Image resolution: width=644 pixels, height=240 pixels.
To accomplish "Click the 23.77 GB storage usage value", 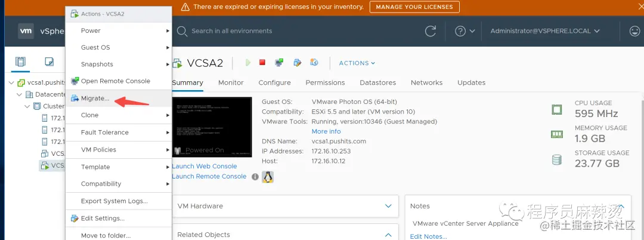I will pyautogui.click(x=597, y=164).
